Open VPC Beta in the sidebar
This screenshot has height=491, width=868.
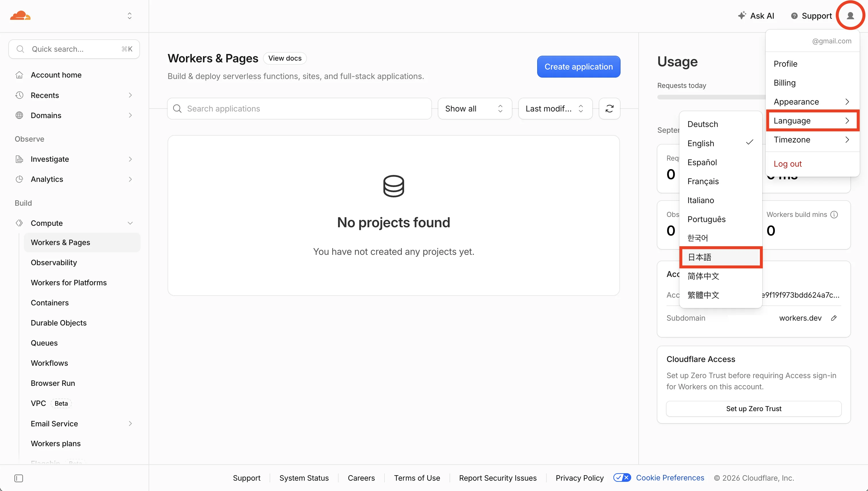click(51, 403)
